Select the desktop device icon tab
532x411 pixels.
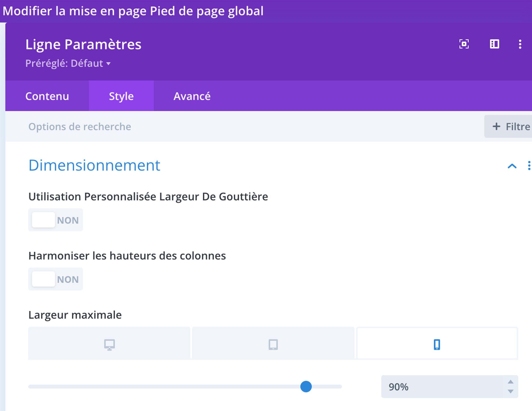click(109, 344)
